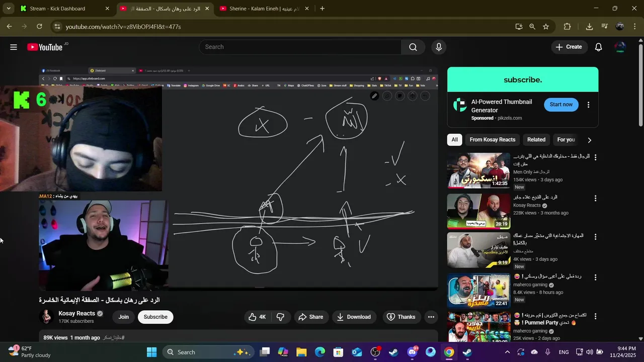Open Discord from the taskbar

[x=412, y=352]
